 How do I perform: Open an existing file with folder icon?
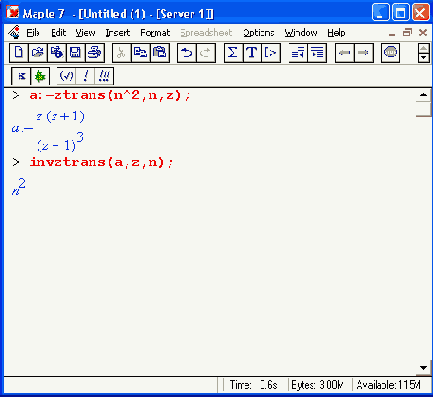pos(38,53)
